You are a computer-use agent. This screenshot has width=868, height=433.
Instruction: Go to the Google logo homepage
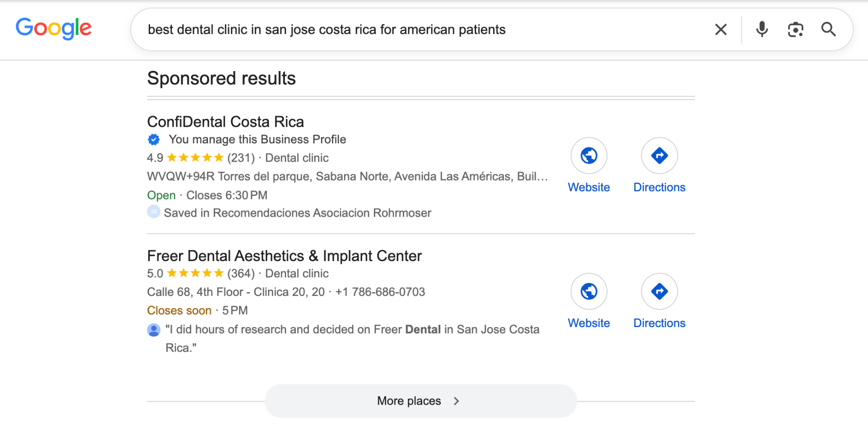point(54,29)
